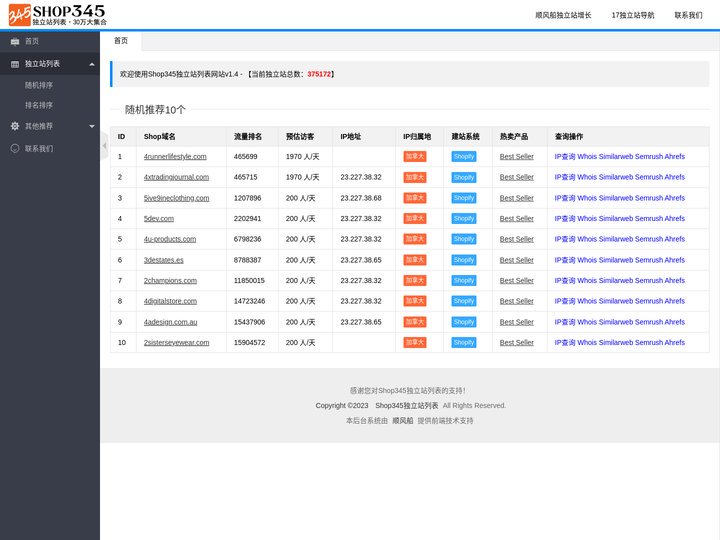
Task: Collapse the 独立站列表 menu arrow
Action: [x=92, y=64]
